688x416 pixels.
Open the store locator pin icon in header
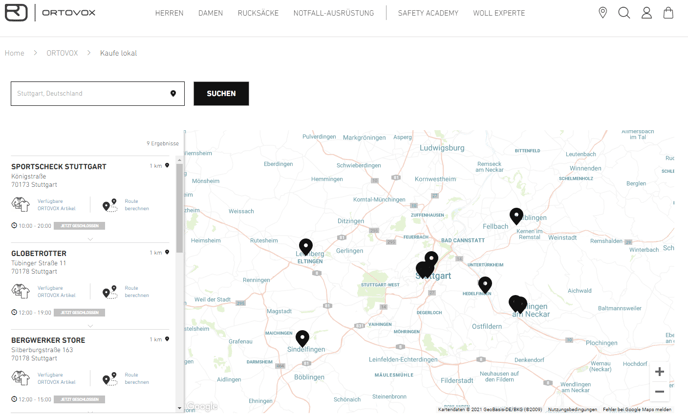[x=603, y=13]
